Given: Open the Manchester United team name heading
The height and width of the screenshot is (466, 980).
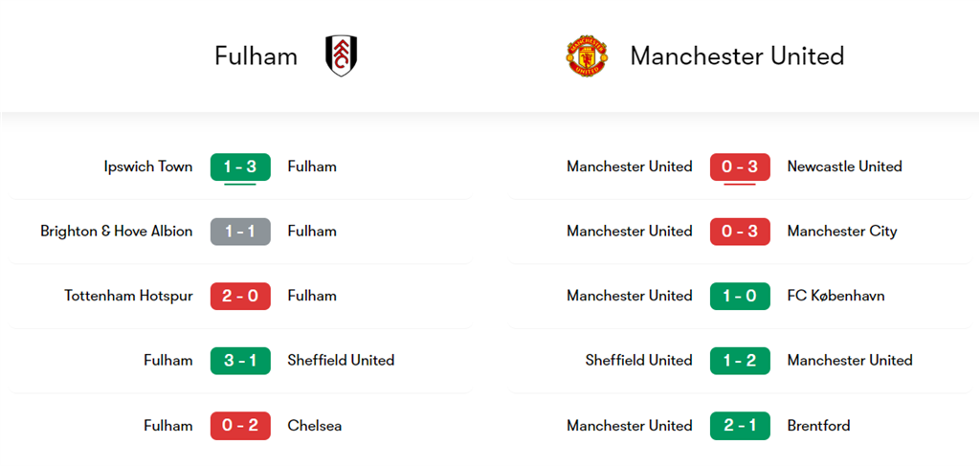Looking at the screenshot, I should (737, 56).
